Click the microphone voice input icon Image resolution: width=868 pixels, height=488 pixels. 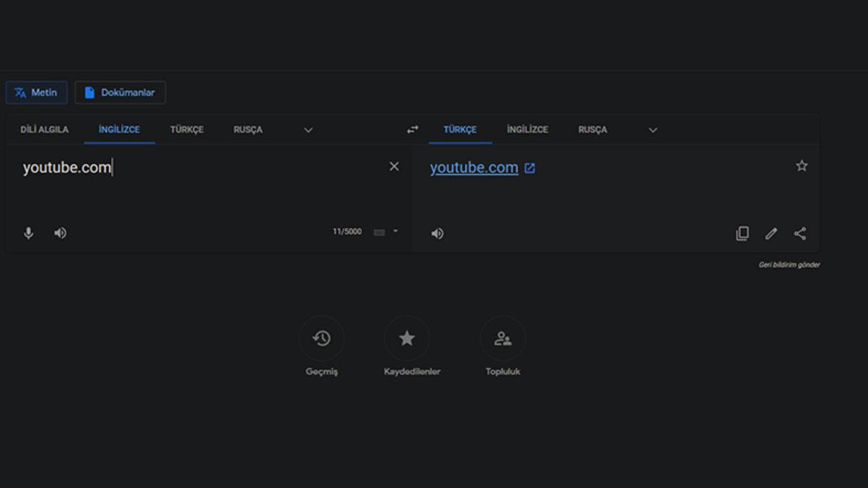[x=29, y=233]
